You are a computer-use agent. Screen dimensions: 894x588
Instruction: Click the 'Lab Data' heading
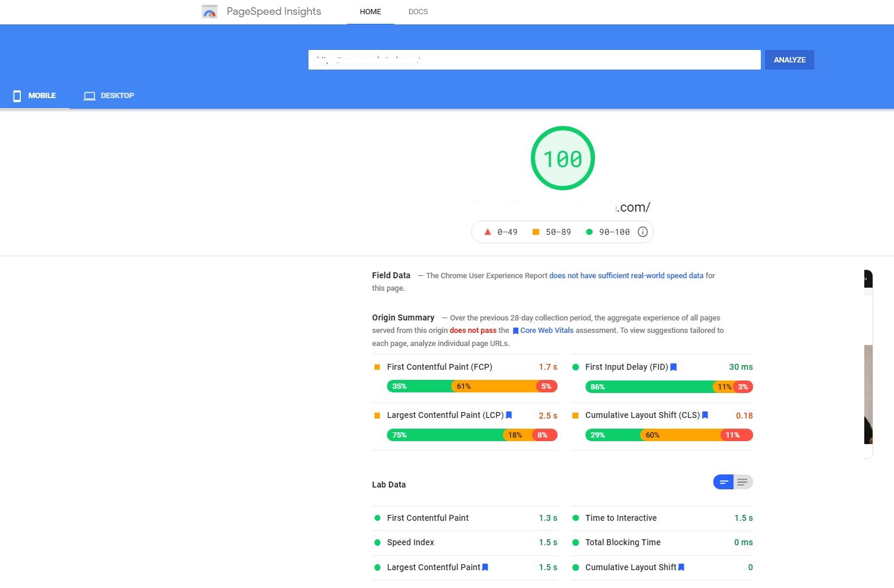[389, 485]
